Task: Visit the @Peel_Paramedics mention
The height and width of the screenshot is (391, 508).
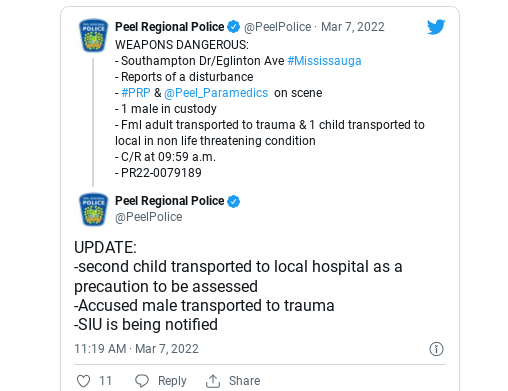Action: coord(216,93)
